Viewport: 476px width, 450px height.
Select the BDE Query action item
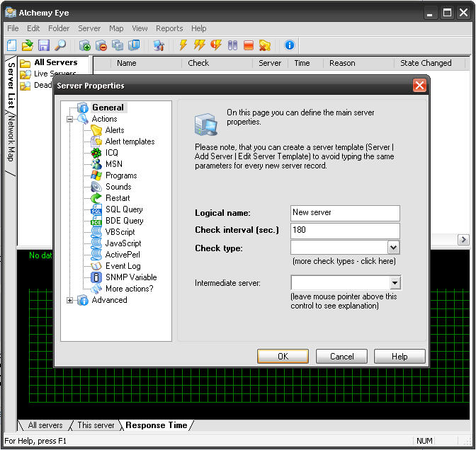(x=125, y=221)
